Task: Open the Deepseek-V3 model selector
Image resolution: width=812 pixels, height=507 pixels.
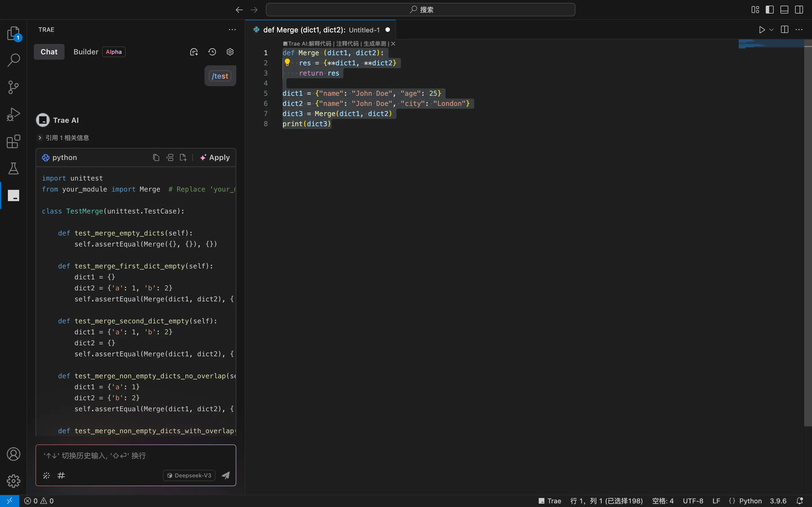Action: (x=189, y=475)
